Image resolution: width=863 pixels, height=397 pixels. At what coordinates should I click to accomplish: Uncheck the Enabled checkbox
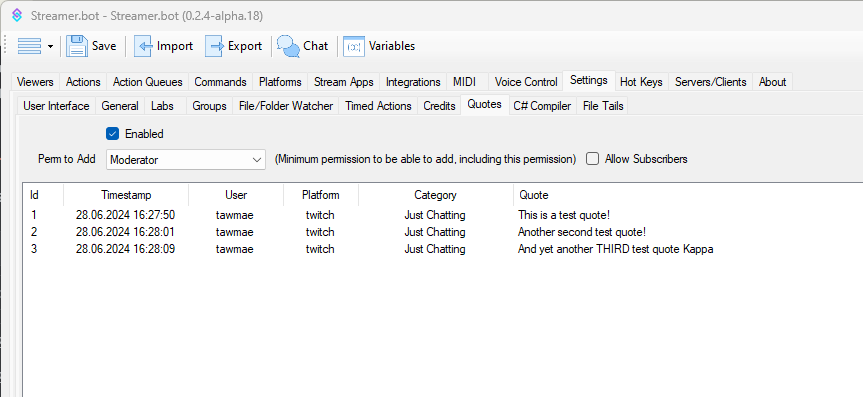(112, 134)
